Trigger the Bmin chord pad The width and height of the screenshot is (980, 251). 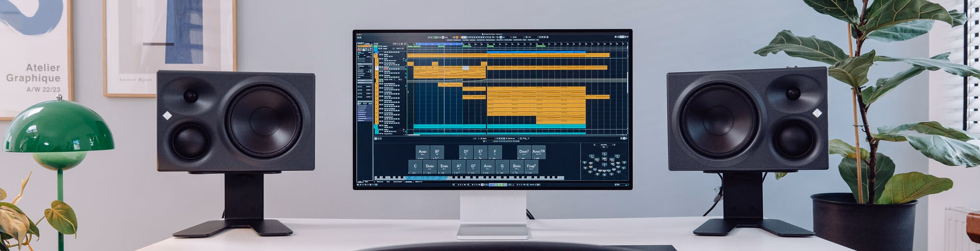(x=516, y=167)
